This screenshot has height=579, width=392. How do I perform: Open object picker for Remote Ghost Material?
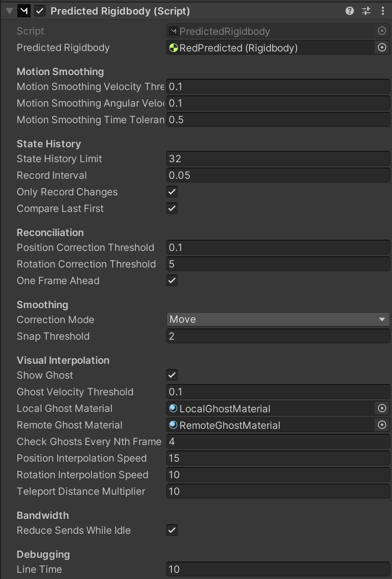(x=382, y=425)
